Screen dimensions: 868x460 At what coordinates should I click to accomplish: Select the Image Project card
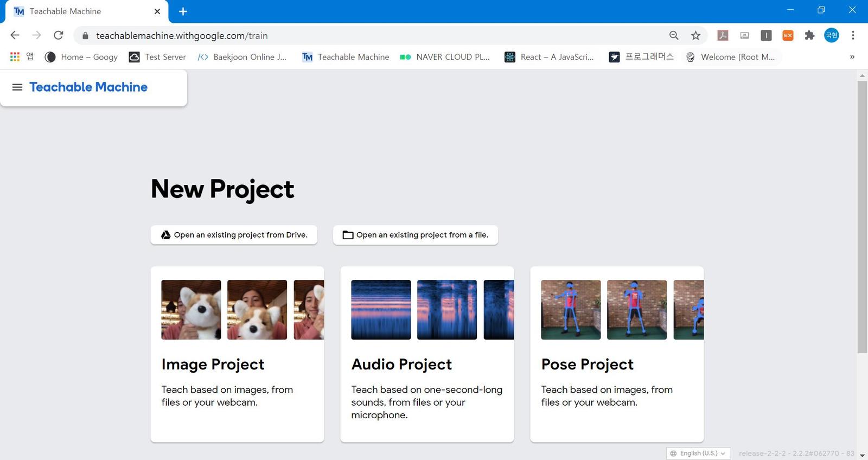point(237,354)
